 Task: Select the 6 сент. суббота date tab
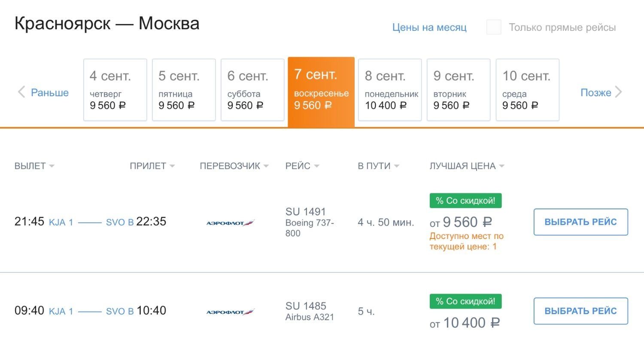(252, 90)
